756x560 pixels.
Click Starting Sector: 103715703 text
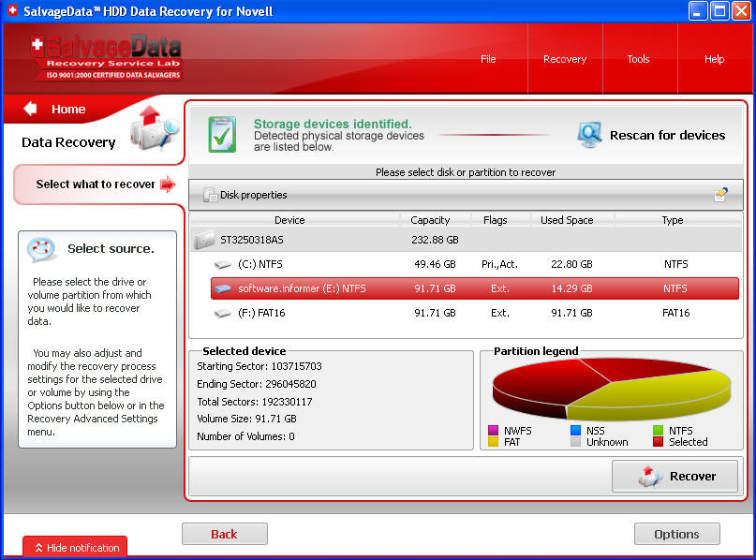tap(259, 366)
